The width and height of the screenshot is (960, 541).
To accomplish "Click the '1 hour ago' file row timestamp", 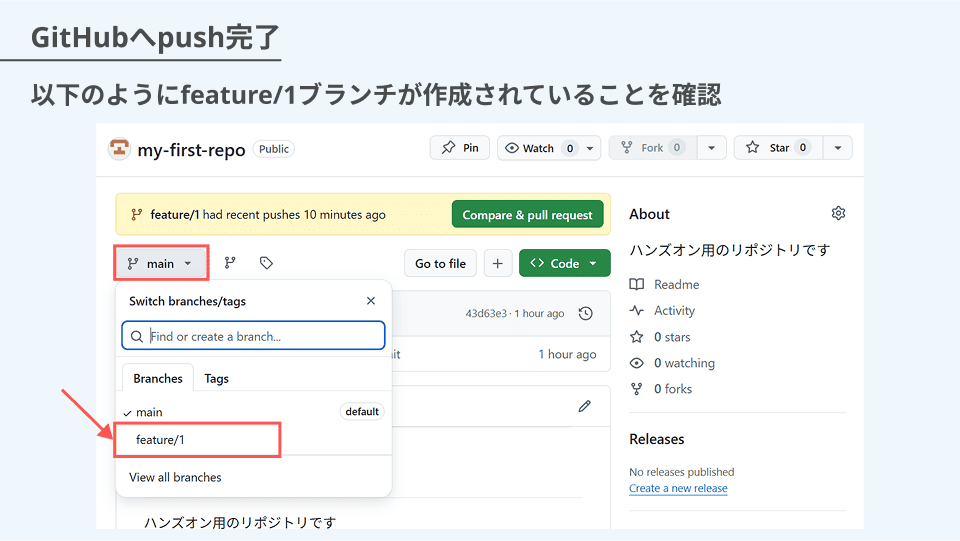I will click(x=567, y=354).
